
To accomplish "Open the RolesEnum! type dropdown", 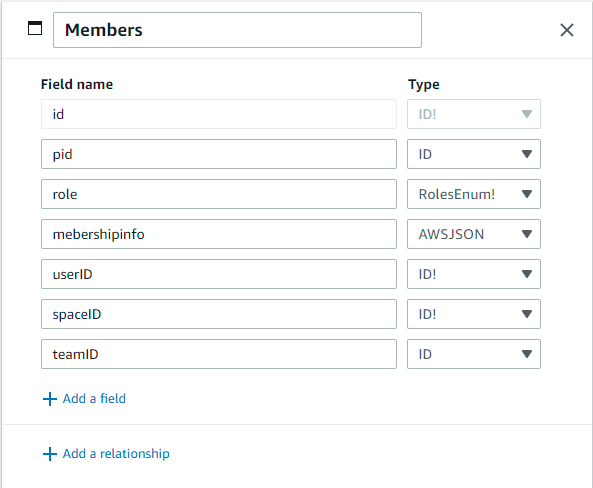I will (x=474, y=194).
